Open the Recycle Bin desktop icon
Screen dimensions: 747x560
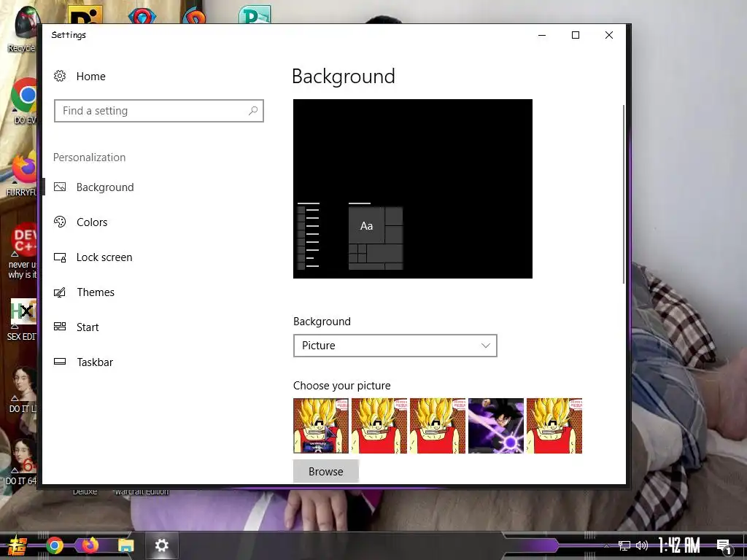[23, 29]
